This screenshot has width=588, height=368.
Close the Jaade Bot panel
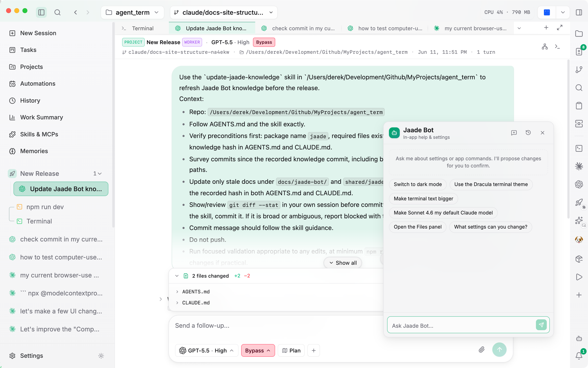pyautogui.click(x=542, y=133)
